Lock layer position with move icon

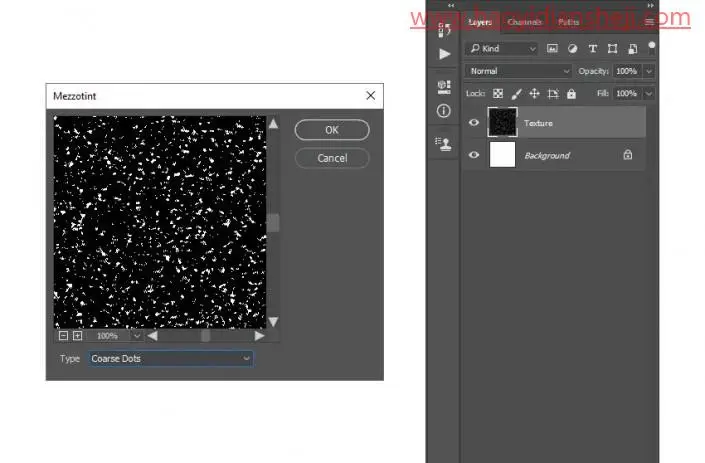(x=534, y=93)
